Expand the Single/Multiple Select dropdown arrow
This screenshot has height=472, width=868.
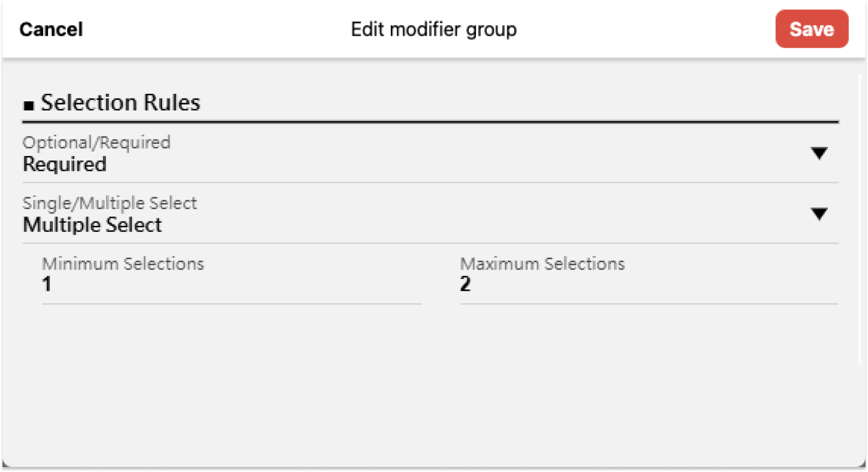[819, 215]
